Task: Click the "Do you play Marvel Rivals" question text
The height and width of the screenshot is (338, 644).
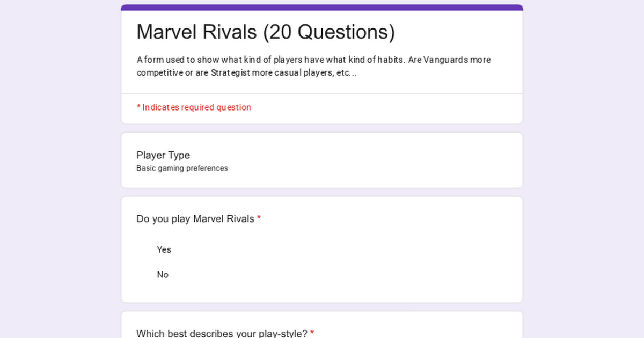Action: [195, 219]
